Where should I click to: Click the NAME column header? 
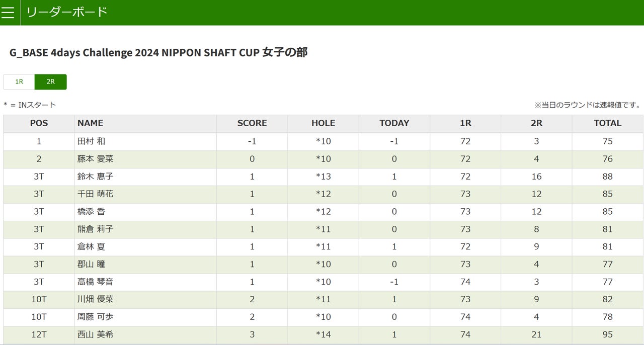[x=91, y=123]
